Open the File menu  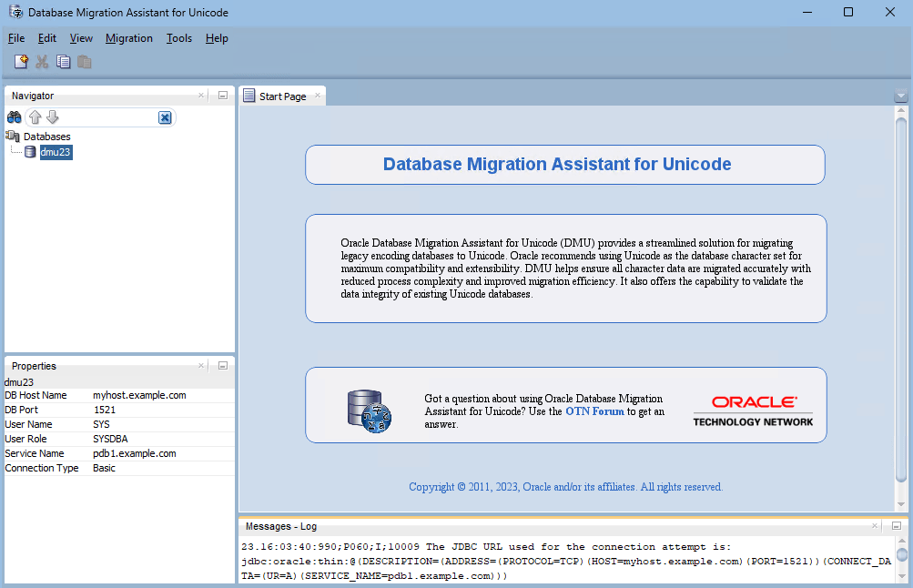click(x=16, y=38)
